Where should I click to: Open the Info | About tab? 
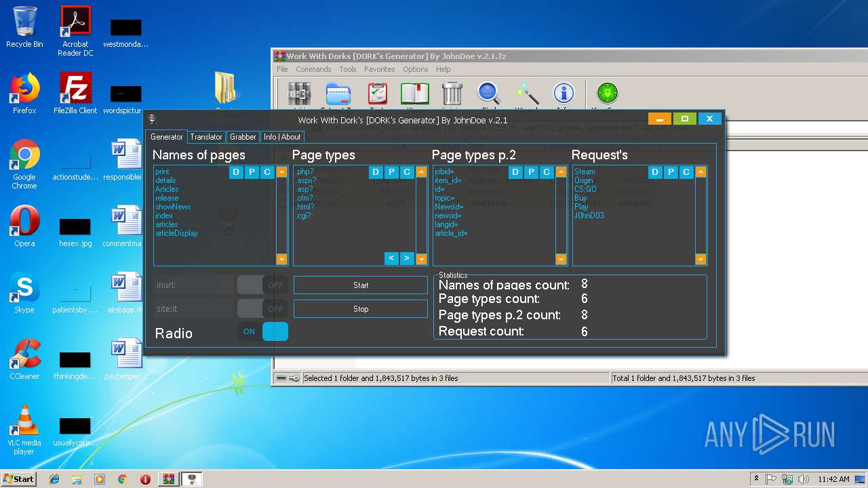(x=282, y=137)
